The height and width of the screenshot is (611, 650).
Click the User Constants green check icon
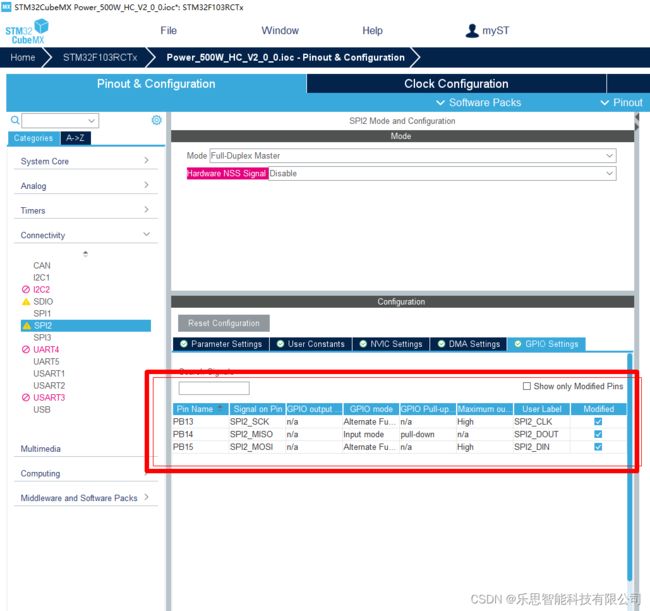[280, 344]
